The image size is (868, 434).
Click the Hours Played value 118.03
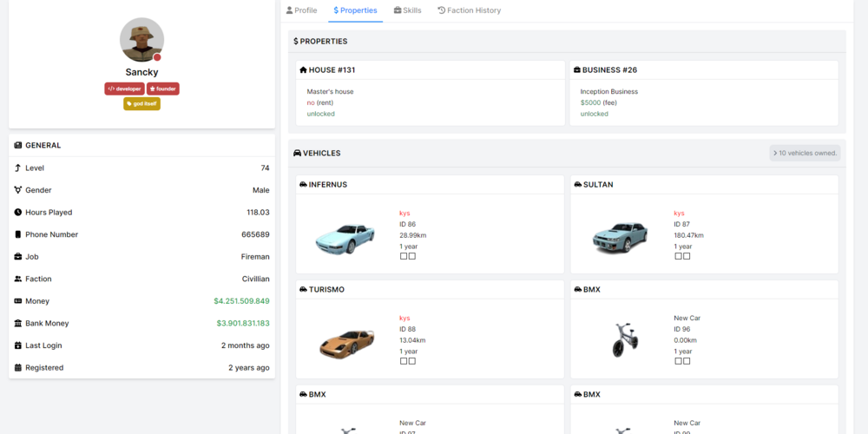pos(258,213)
